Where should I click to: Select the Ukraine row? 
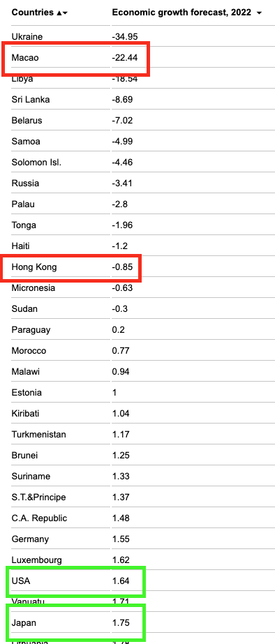(x=143, y=36)
